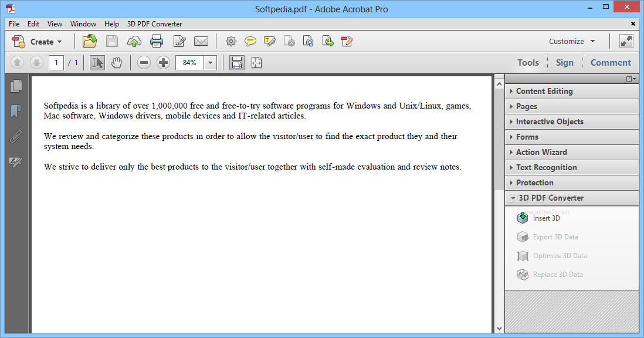Open the Window menu

(x=83, y=24)
